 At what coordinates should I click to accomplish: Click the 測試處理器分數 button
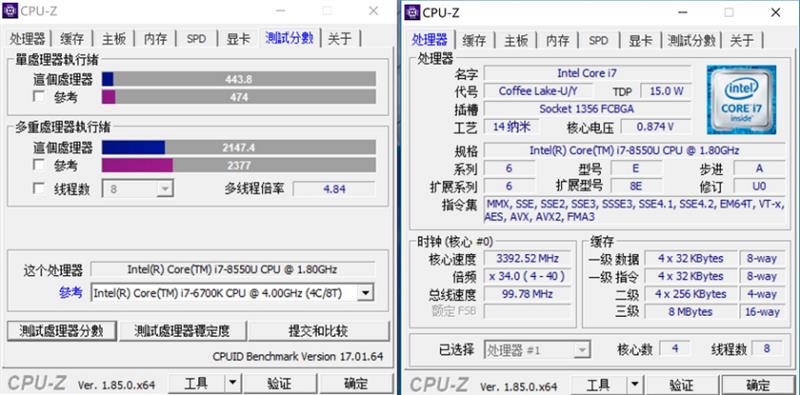point(62,331)
